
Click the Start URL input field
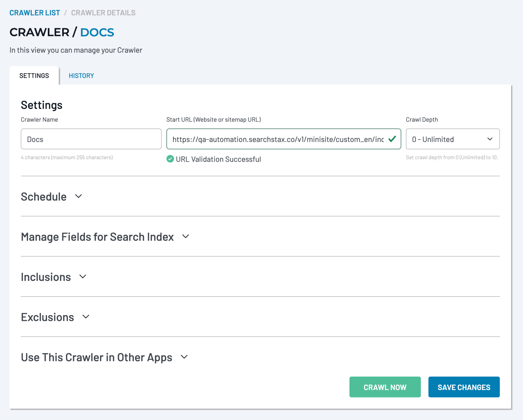pos(283,139)
